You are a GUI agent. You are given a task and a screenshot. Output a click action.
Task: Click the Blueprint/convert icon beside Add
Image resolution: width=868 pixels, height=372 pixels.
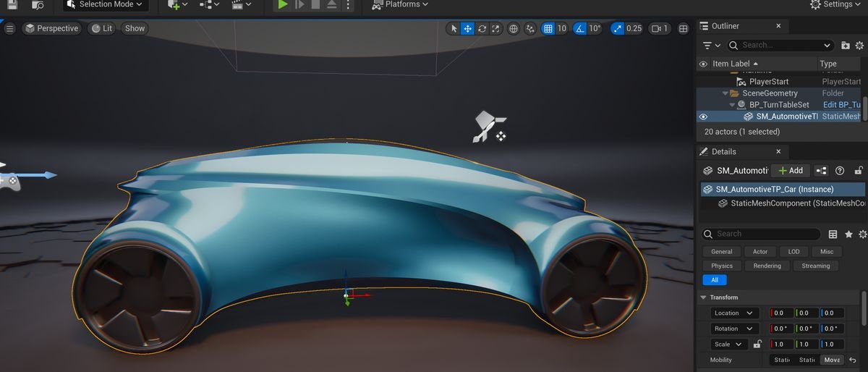coord(821,171)
